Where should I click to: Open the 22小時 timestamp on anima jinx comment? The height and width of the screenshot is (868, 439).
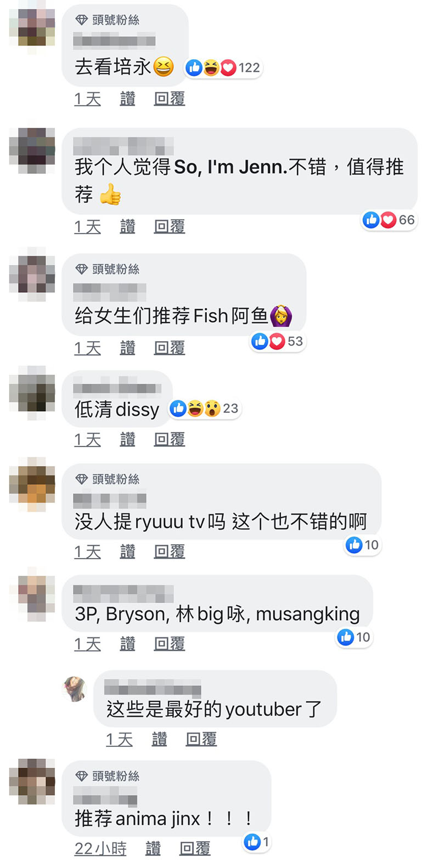100,849
